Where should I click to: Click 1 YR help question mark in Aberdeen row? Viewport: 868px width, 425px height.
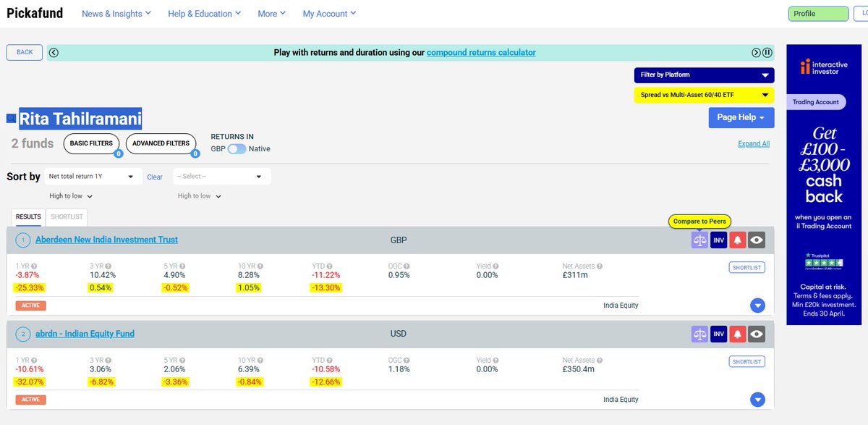(x=34, y=266)
